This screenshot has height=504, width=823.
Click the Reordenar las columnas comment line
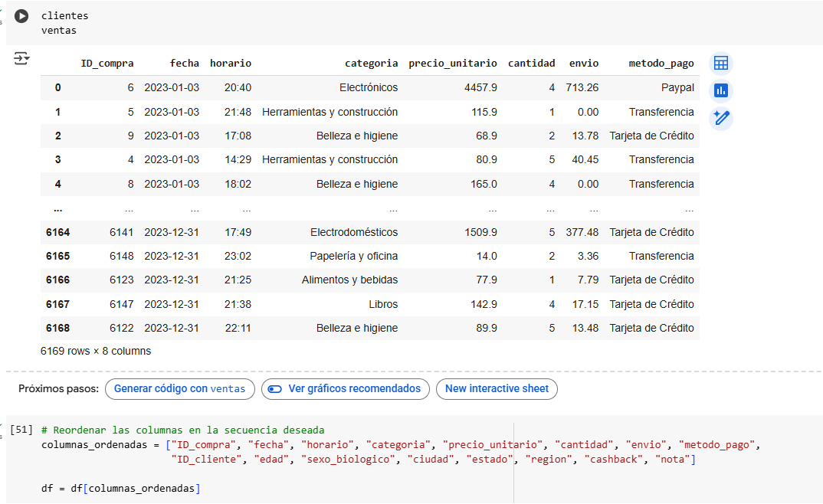point(182,430)
